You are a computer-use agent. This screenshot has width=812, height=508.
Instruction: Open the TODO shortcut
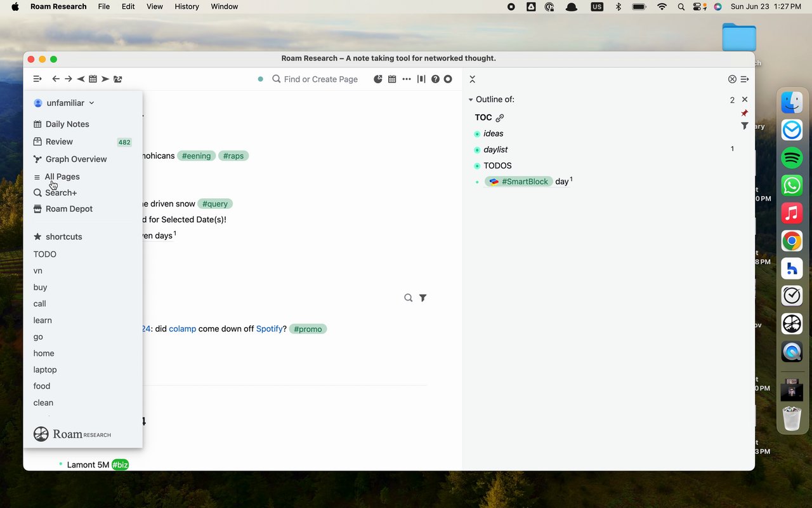coord(45,254)
